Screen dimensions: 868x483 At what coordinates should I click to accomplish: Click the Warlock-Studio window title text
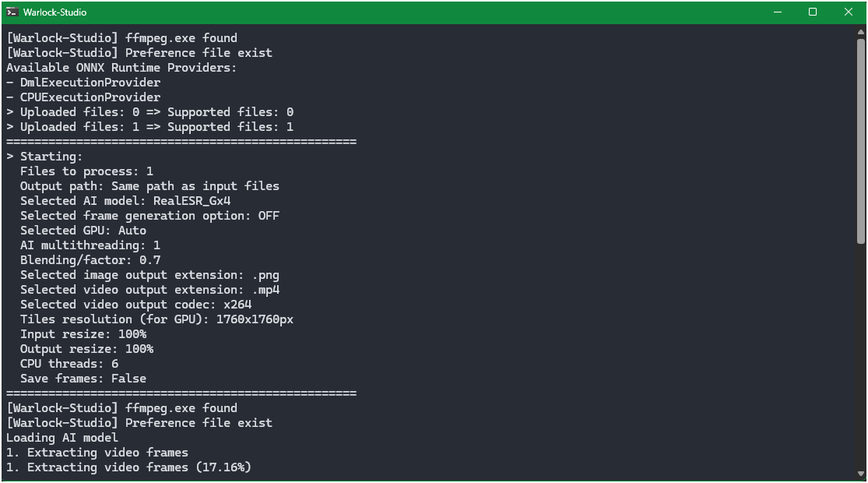54,12
